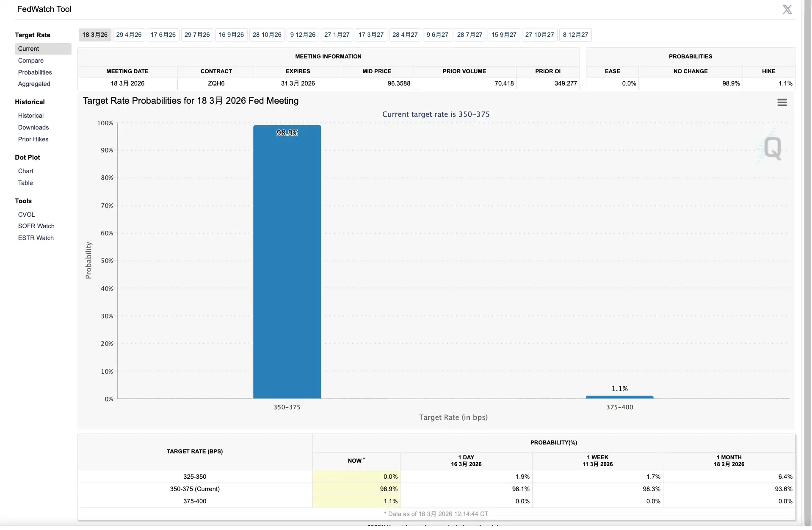Open the Dot Plot Chart
This screenshot has height=530, width=812.
[25, 171]
